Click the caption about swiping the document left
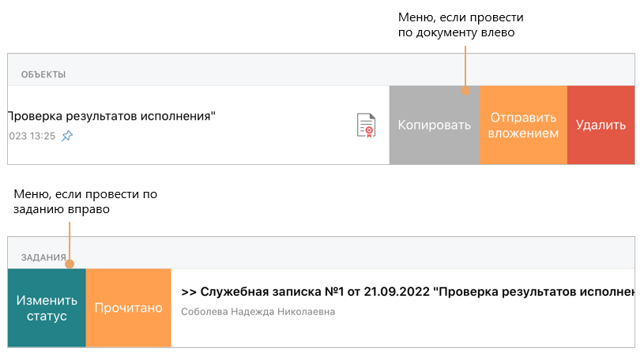644x356 pixels. pos(460,25)
